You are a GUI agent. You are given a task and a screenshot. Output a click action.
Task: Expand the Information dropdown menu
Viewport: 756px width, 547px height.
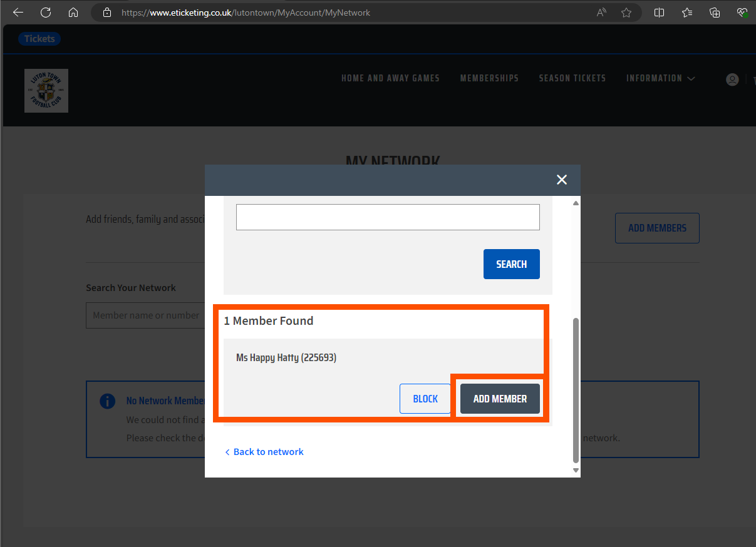(x=661, y=78)
